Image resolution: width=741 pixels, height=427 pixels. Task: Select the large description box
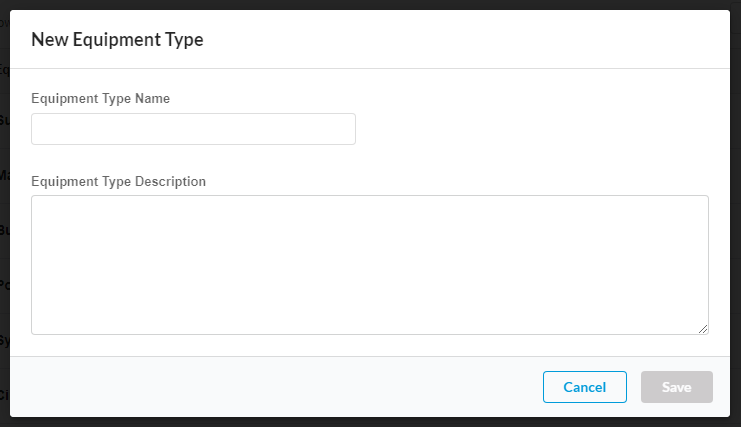point(369,264)
